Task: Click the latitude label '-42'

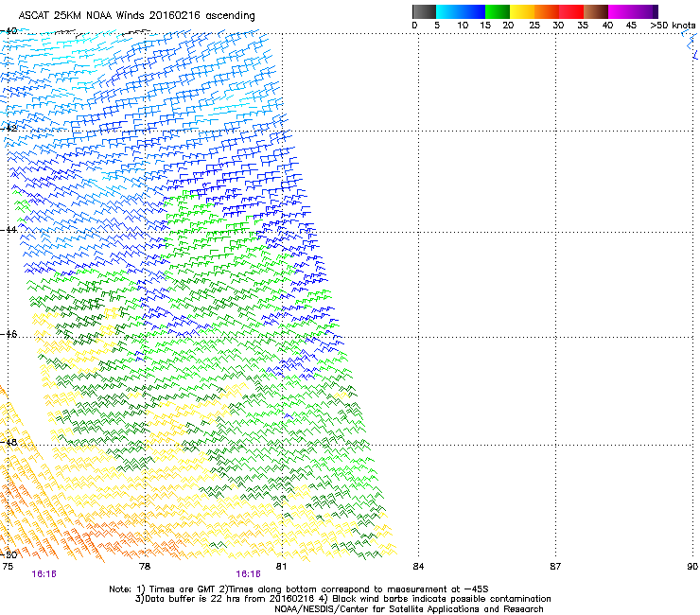Action: pos(9,128)
